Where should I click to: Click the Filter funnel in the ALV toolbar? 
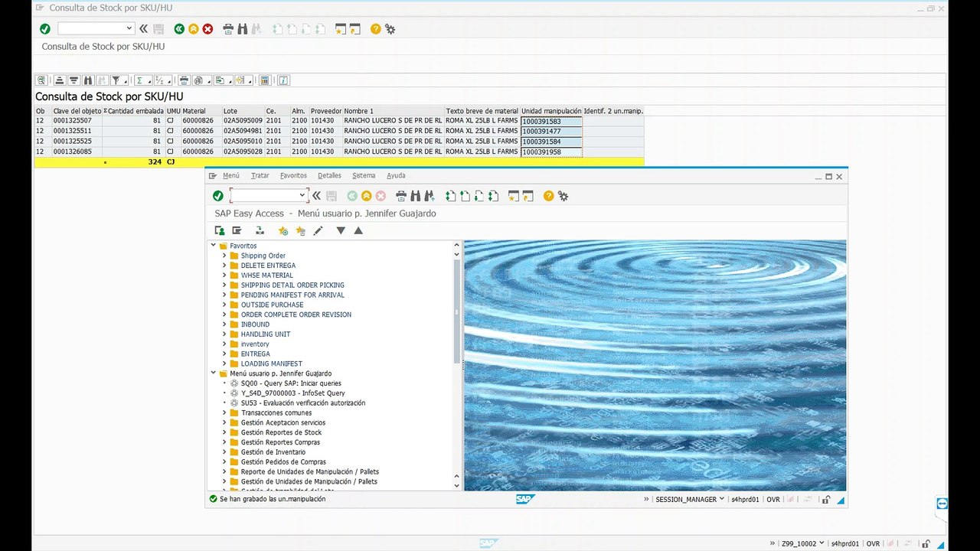click(116, 80)
